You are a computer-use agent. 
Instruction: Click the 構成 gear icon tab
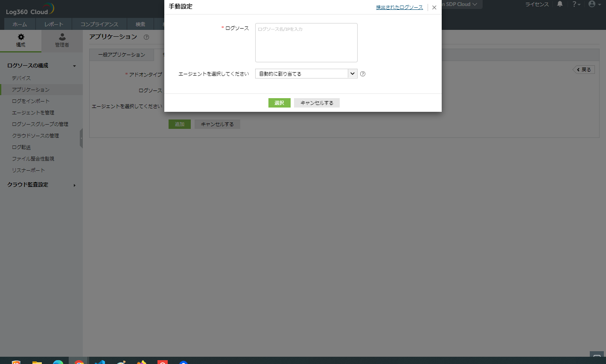click(x=21, y=41)
